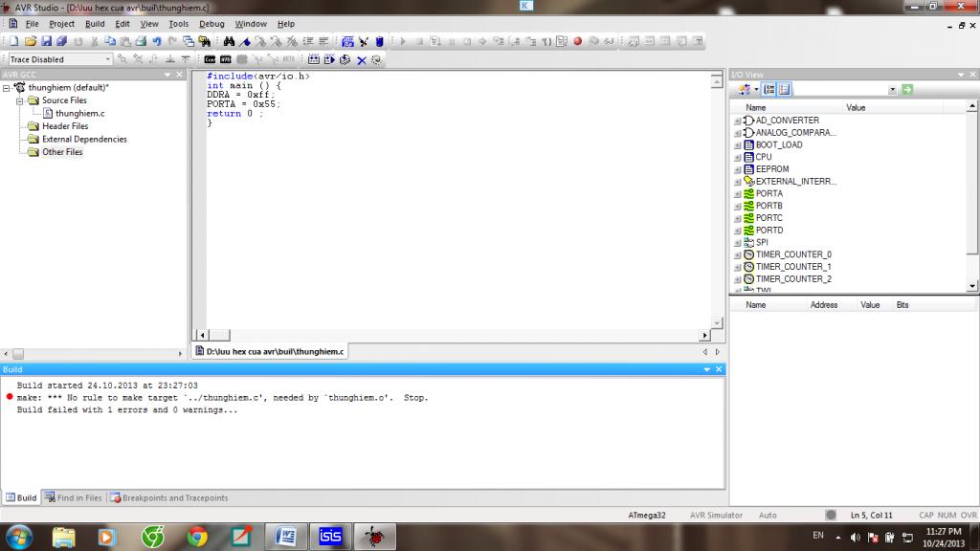
Task: Click the editor horizontal scrollbar right arrow
Action: [705, 336]
